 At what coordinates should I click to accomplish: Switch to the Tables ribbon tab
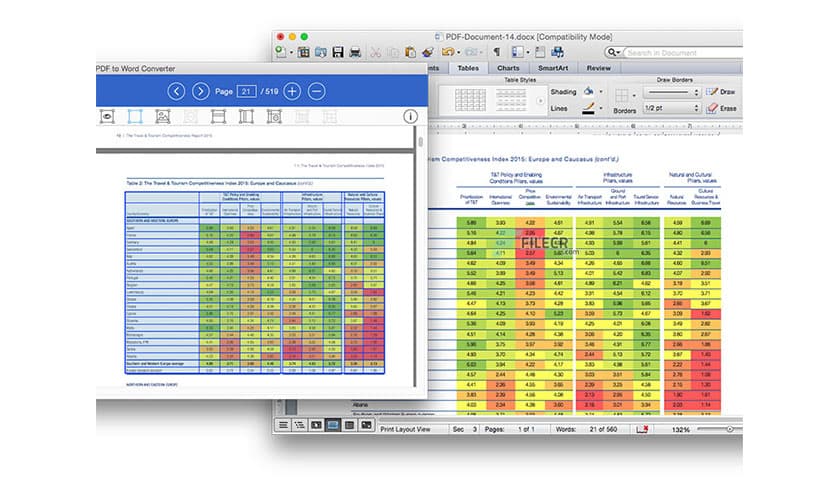click(x=468, y=68)
